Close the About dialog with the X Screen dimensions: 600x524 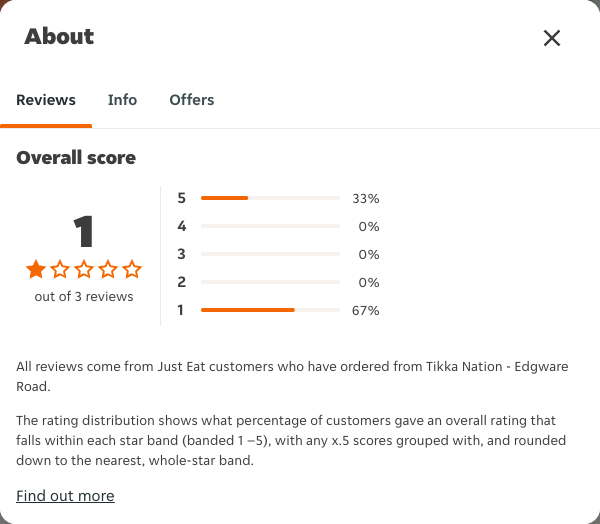[x=552, y=38]
